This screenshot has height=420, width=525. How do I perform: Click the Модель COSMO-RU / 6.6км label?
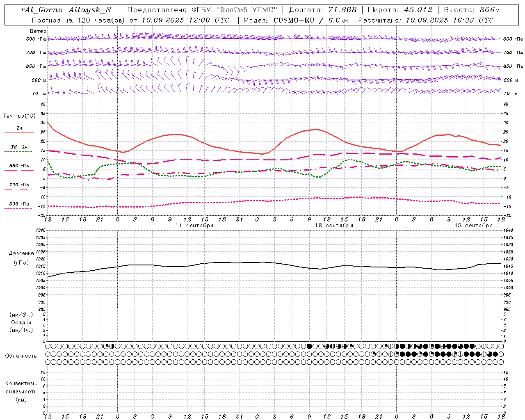coord(295,20)
